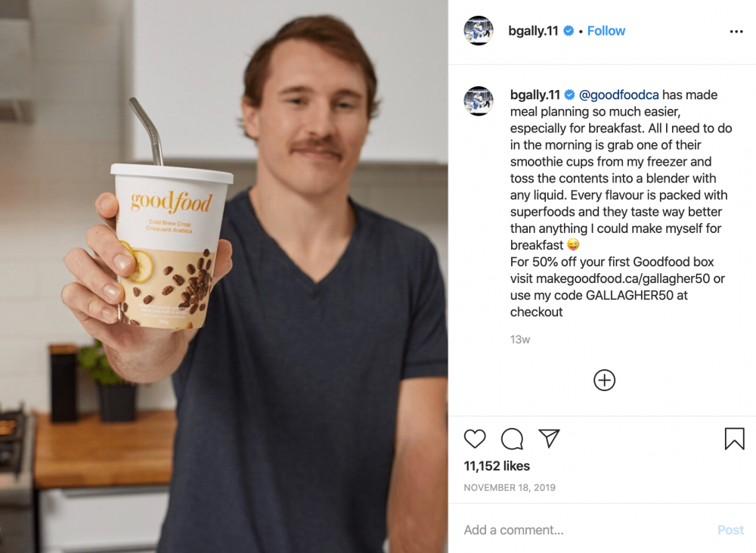The height and width of the screenshot is (553, 756).
Task: Click the header bgally.11 profile picture
Action: 479,30
